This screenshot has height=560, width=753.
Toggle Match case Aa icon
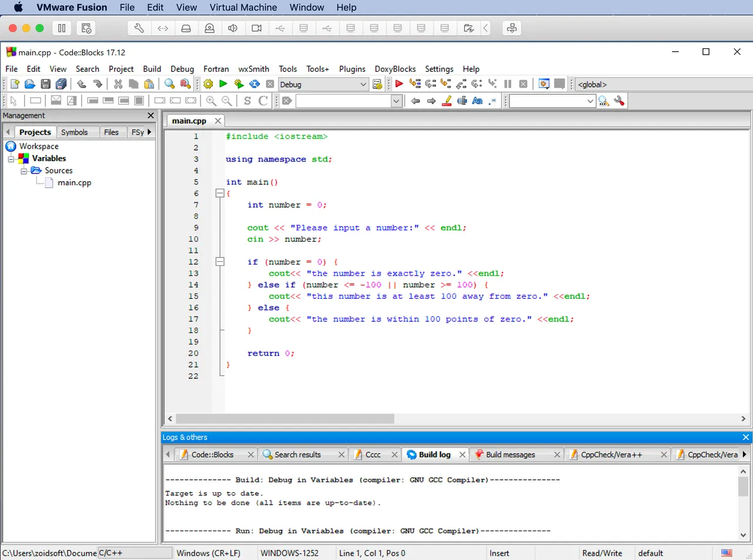(477, 101)
